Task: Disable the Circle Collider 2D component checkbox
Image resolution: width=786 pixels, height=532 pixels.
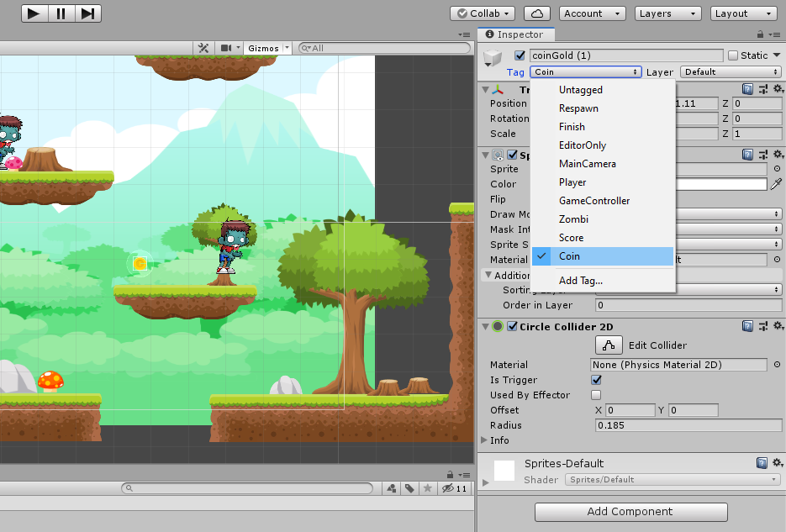Action: 512,326
